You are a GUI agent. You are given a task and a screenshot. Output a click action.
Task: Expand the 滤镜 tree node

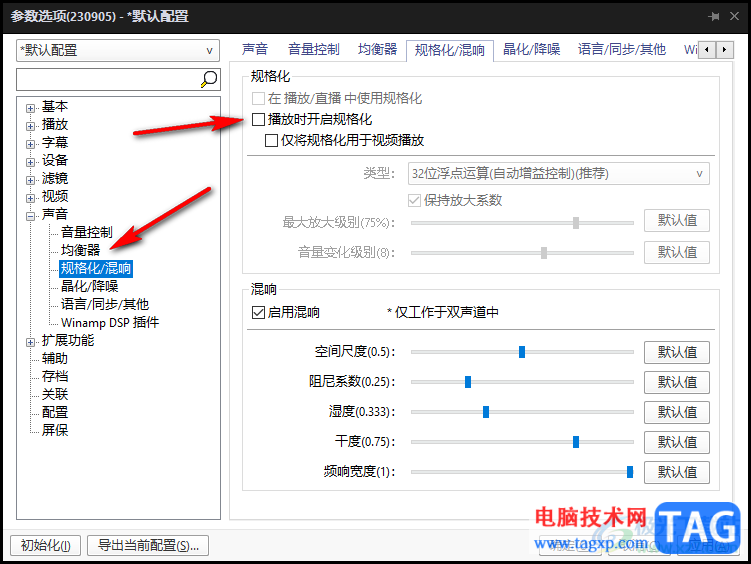[x=31, y=180]
